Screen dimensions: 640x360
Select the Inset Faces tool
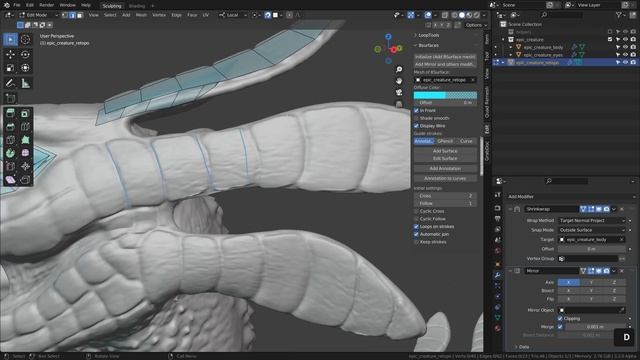25,113
